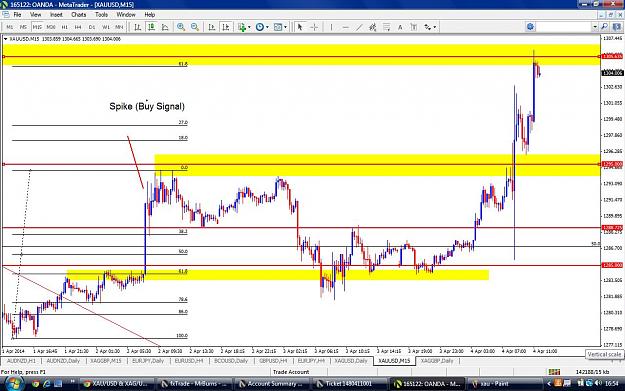
Task: Select the vertical line tool
Action: coord(331,27)
